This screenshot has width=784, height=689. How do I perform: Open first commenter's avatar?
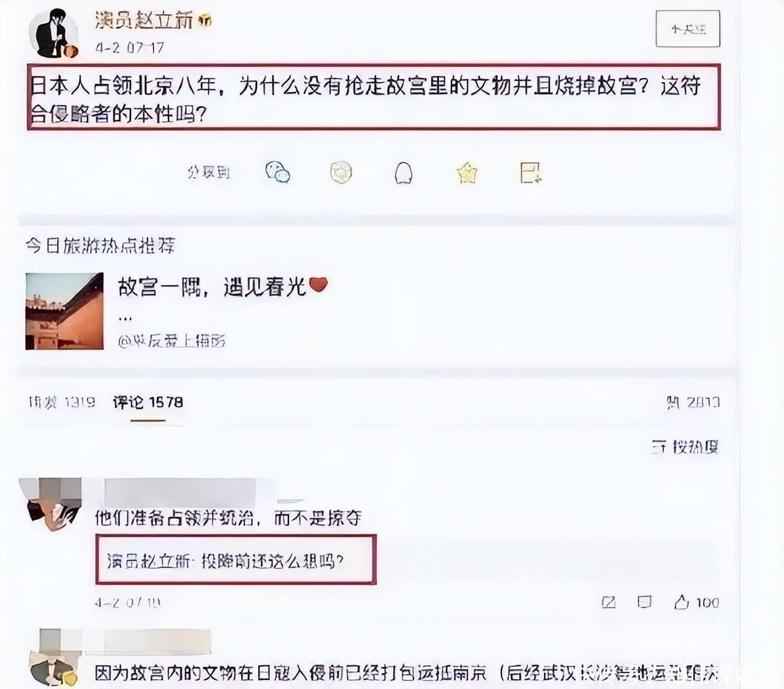pyautogui.click(x=54, y=505)
